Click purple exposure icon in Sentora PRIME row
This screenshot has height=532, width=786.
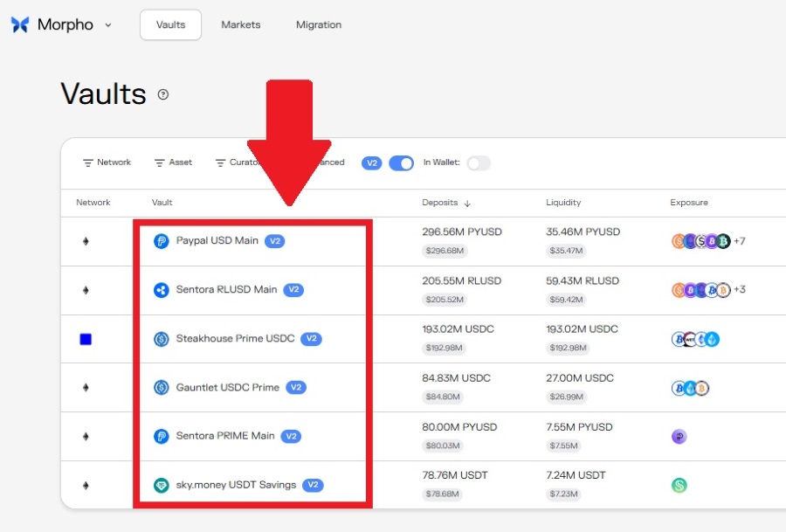coord(679,437)
